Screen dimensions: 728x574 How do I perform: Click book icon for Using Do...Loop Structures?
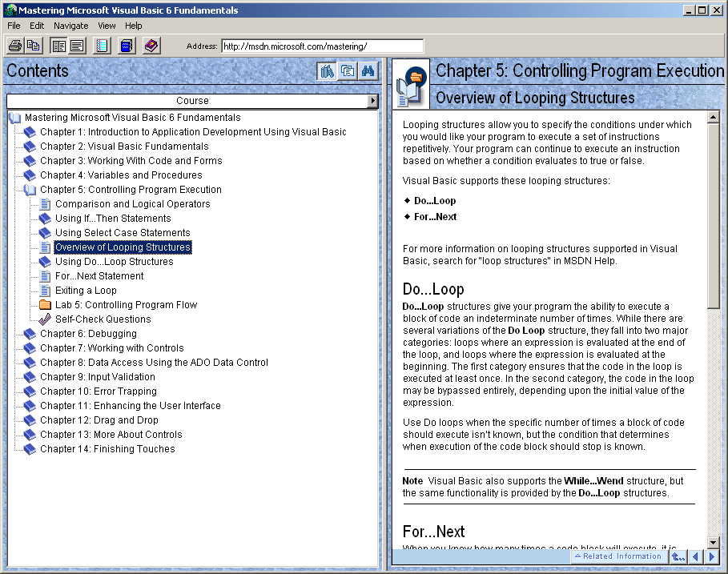point(45,261)
